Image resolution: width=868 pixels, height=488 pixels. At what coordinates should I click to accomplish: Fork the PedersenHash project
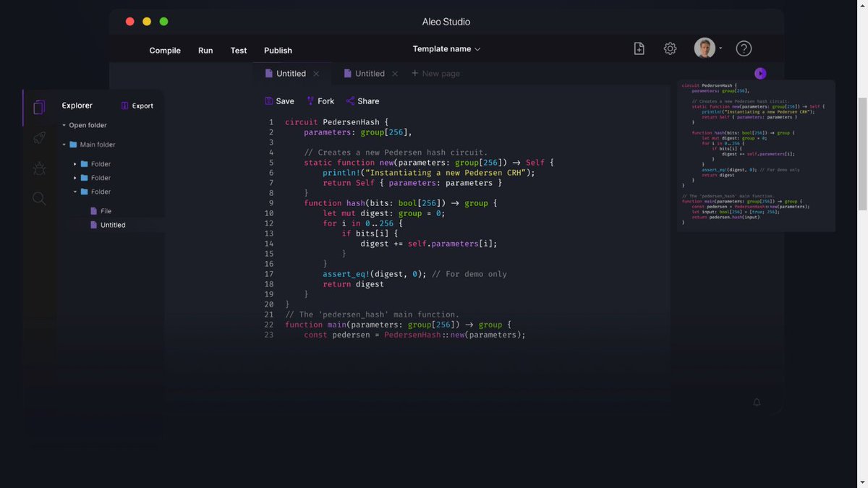320,100
